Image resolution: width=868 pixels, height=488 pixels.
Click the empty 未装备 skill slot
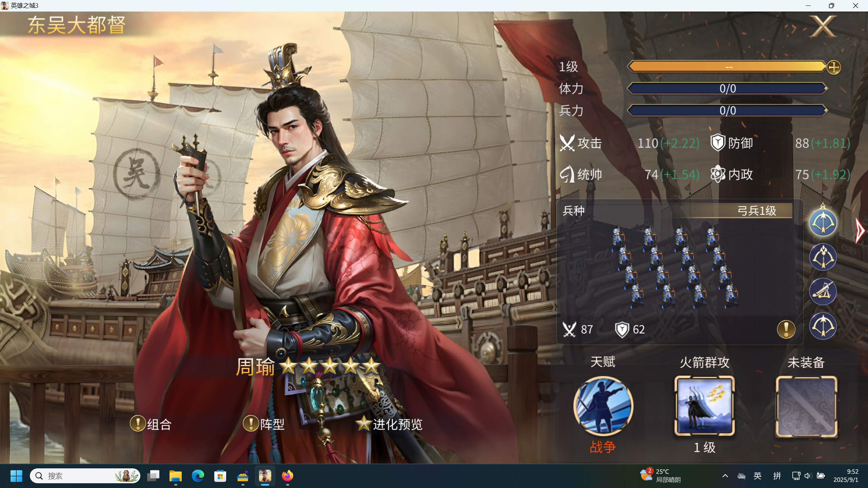point(806,406)
